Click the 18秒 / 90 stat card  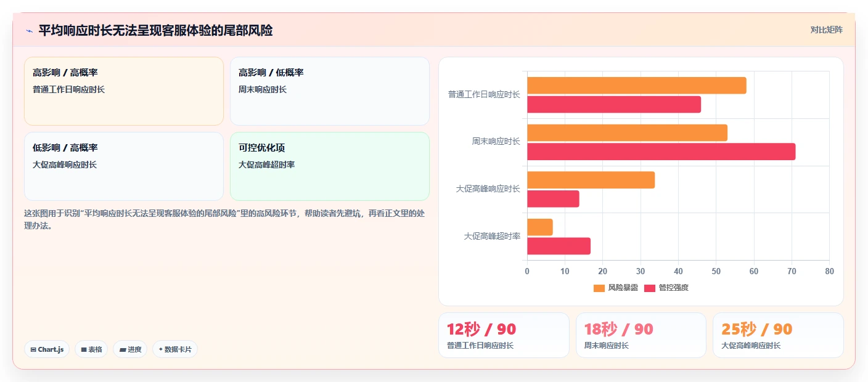(641, 335)
